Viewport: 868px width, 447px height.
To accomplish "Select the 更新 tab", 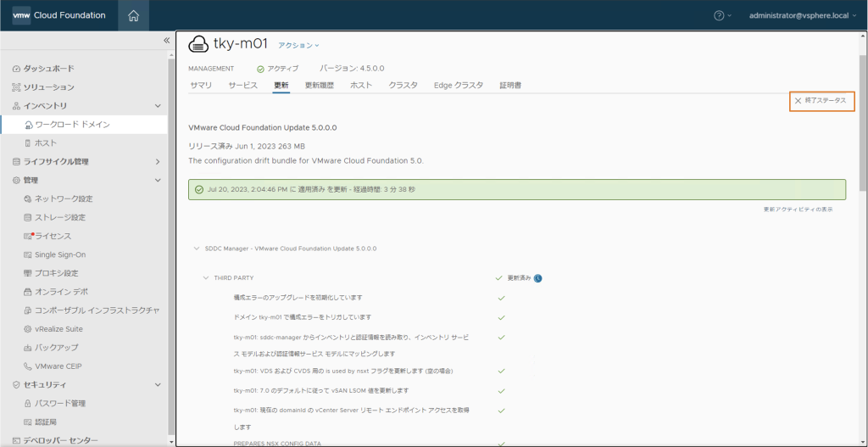I will (281, 86).
